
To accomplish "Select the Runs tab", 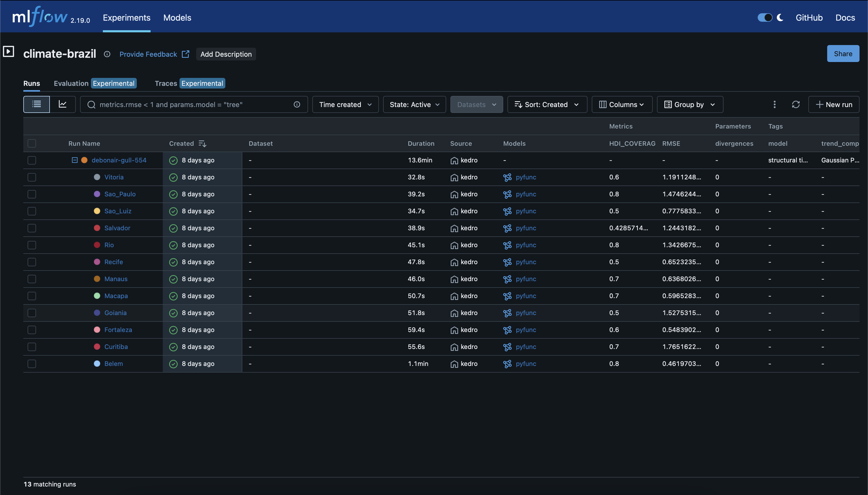I will pos(32,83).
